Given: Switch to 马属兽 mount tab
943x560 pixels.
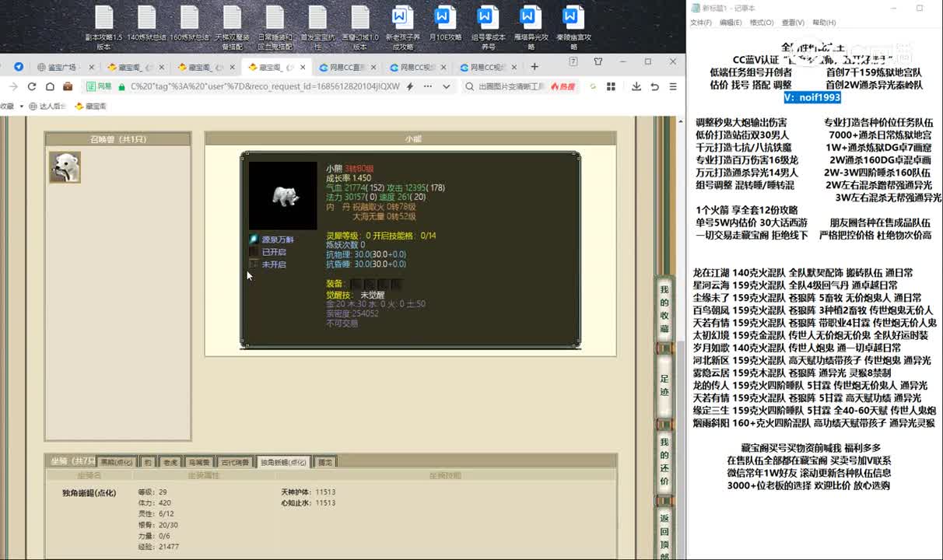Looking at the screenshot, I should pos(199,462).
